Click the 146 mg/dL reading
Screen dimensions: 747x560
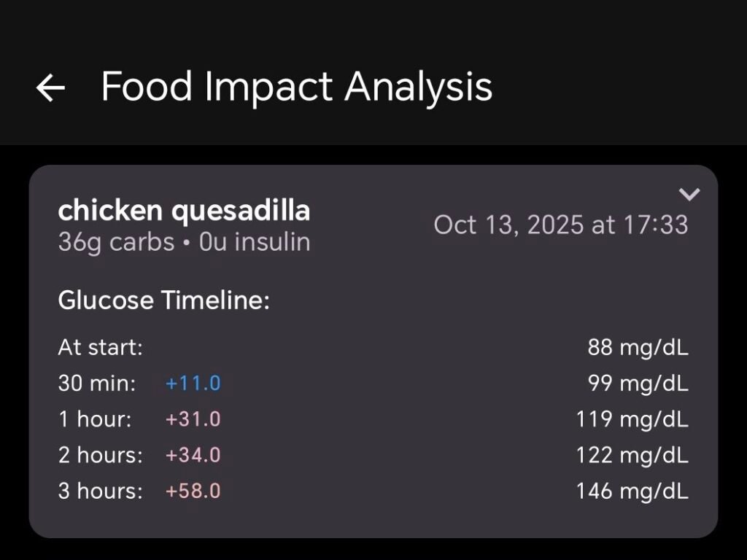point(632,491)
